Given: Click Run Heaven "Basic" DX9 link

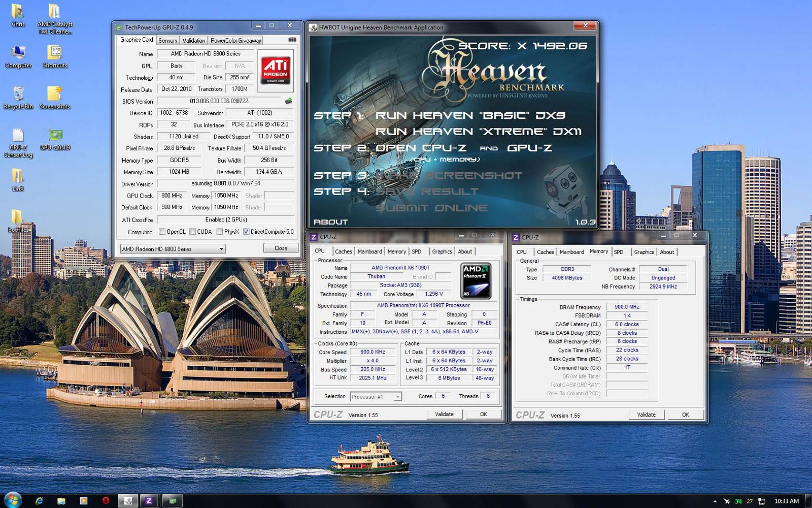Looking at the screenshot, I should [470, 116].
